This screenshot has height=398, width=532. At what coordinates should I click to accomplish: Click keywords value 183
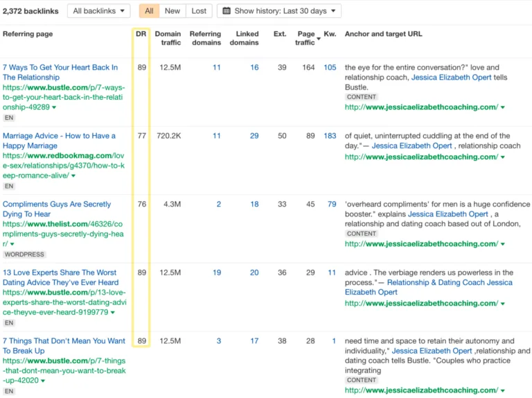click(x=330, y=136)
